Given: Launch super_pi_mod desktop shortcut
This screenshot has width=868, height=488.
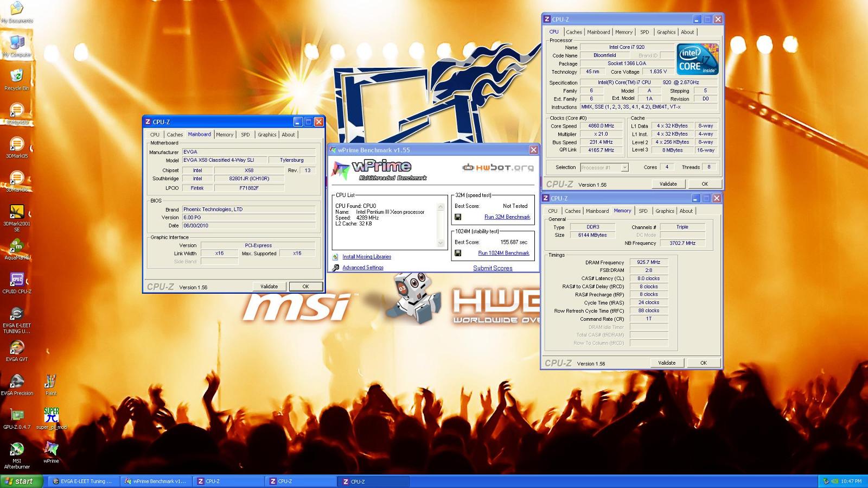Looking at the screenshot, I should coord(52,418).
